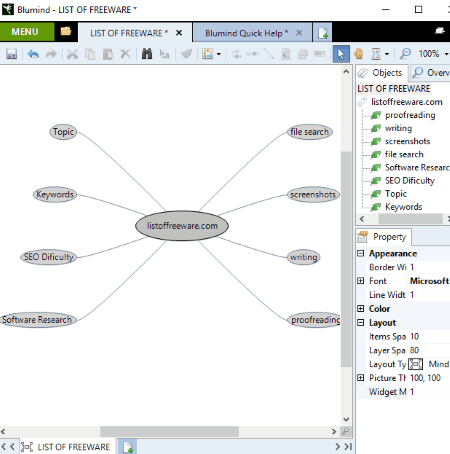Open the hourglass dropdown arrow
This screenshot has width=450, height=454.
[387, 54]
